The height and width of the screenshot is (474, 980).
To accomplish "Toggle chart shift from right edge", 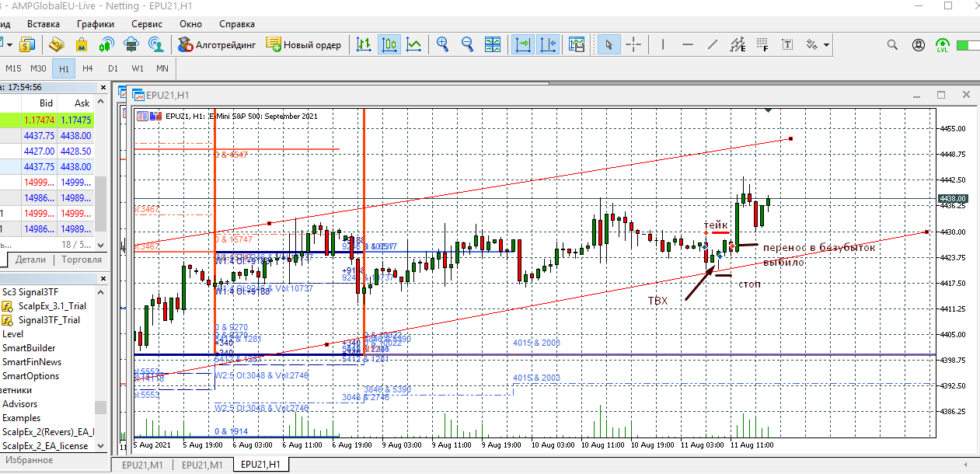I will point(547,44).
